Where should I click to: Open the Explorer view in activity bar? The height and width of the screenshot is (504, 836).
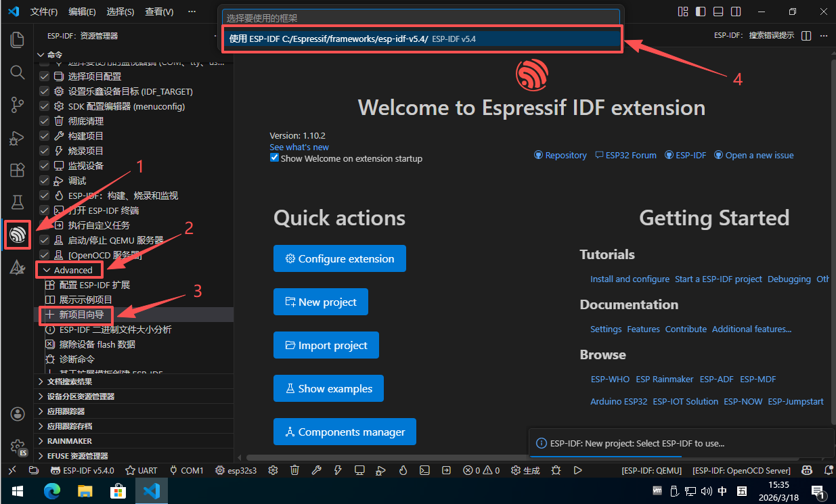pyautogui.click(x=18, y=39)
